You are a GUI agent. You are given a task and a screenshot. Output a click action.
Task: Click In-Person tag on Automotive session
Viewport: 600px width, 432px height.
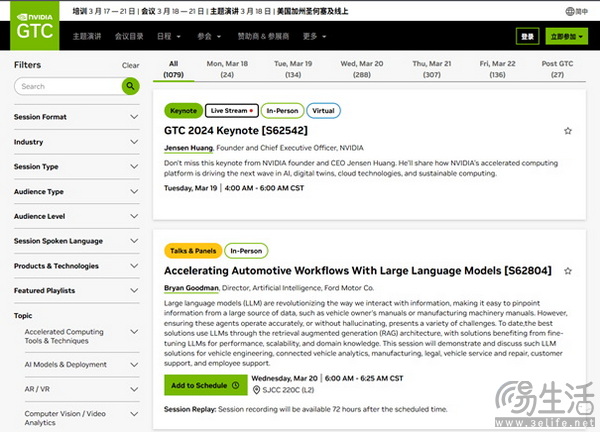click(x=246, y=251)
